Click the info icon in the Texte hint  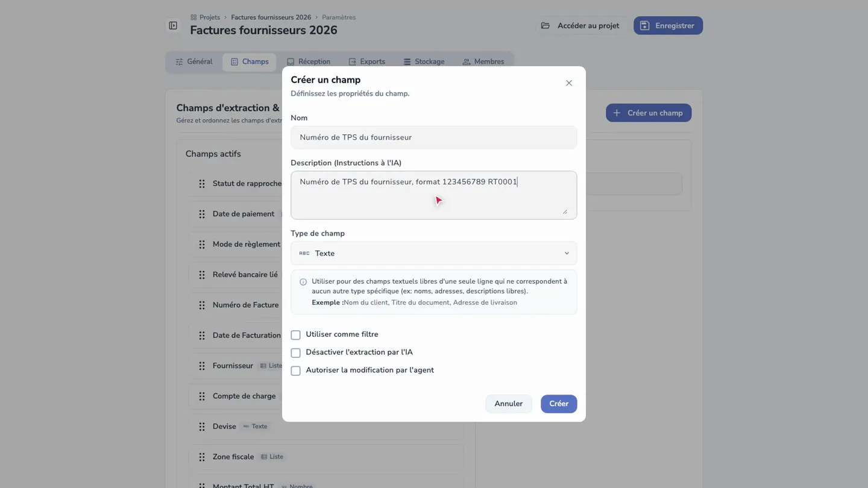pyautogui.click(x=303, y=282)
